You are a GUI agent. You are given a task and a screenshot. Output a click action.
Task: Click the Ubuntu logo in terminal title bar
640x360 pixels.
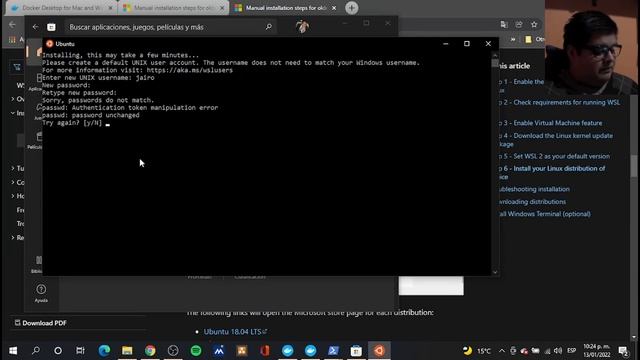50,44
